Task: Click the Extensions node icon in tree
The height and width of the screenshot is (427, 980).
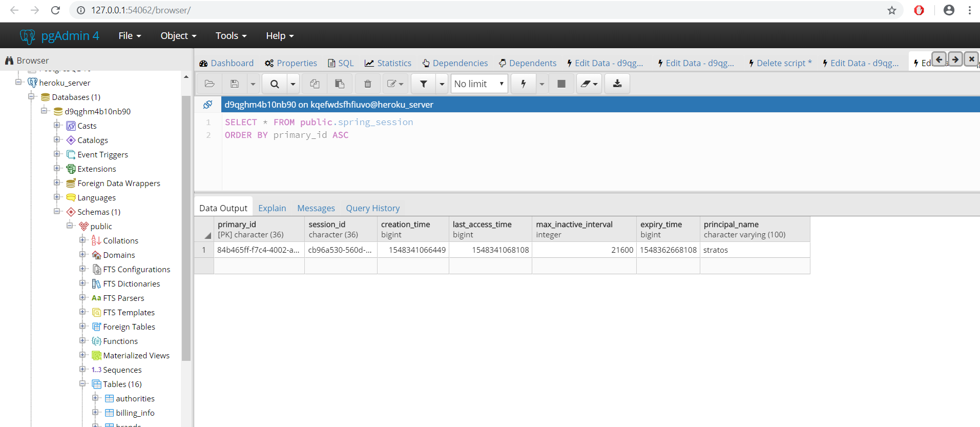Action: (x=71, y=169)
